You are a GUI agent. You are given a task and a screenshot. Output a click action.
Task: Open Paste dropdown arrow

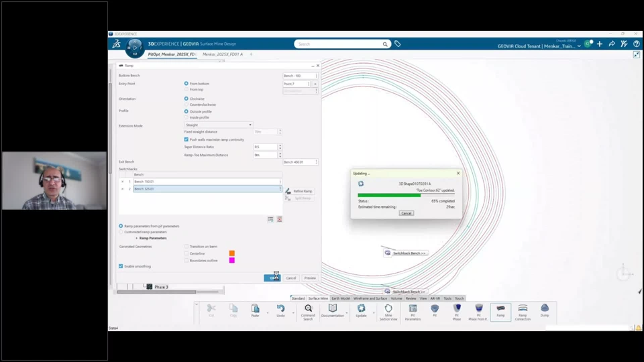tap(268, 313)
